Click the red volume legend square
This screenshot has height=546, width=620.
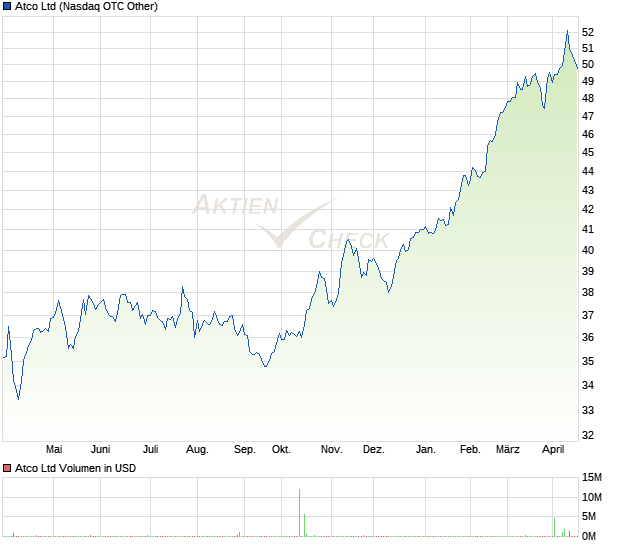(x=7, y=468)
